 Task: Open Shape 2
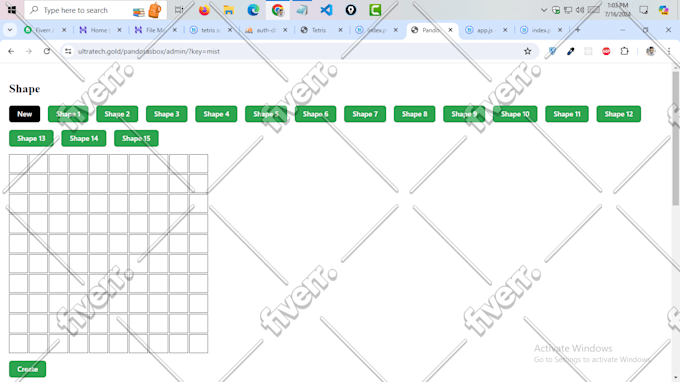pyautogui.click(x=117, y=114)
